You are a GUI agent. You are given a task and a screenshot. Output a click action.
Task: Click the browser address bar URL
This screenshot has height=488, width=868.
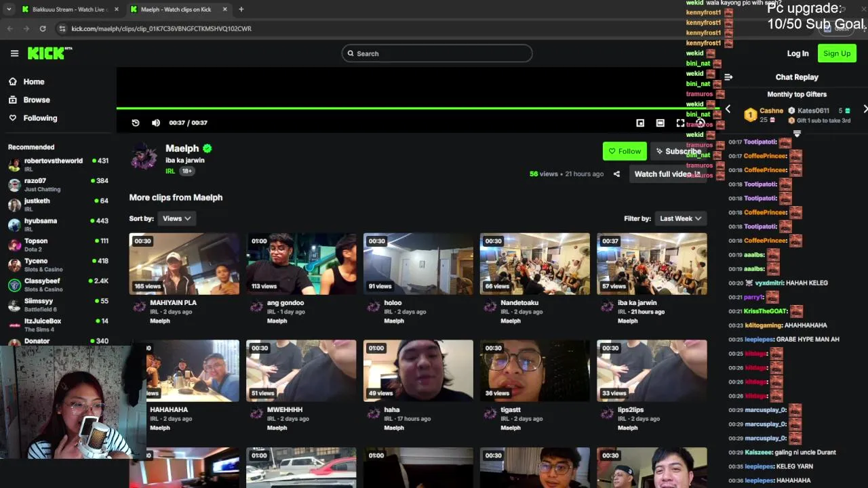click(161, 28)
